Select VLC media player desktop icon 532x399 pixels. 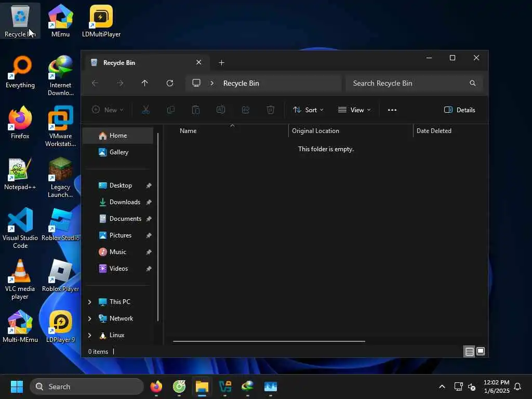click(20, 279)
